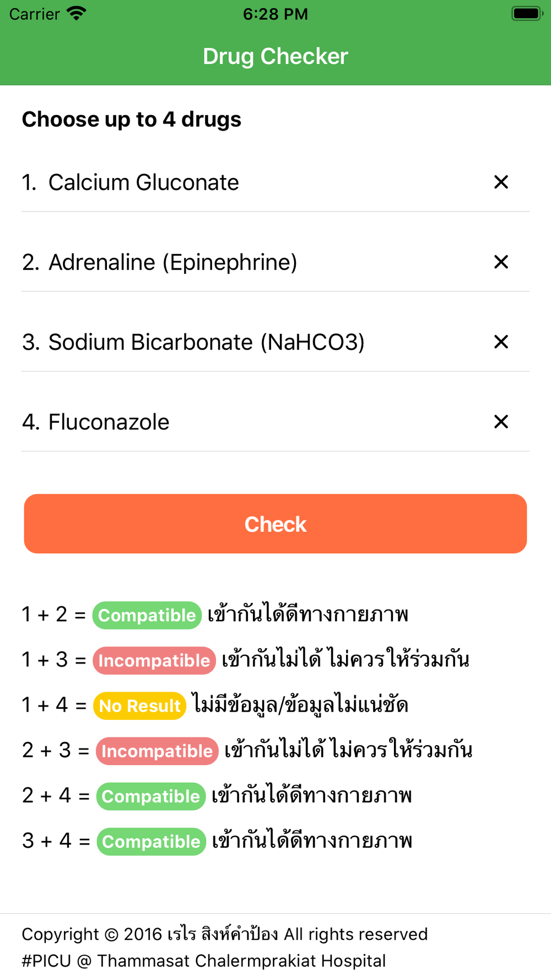
Task: Tap the copyright footer text
Action: pyautogui.click(x=225, y=947)
